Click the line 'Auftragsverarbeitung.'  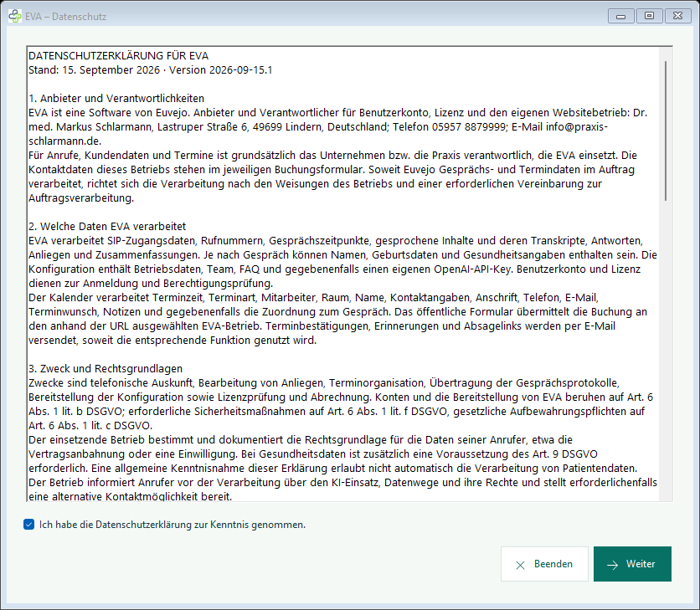tap(81, 198)
